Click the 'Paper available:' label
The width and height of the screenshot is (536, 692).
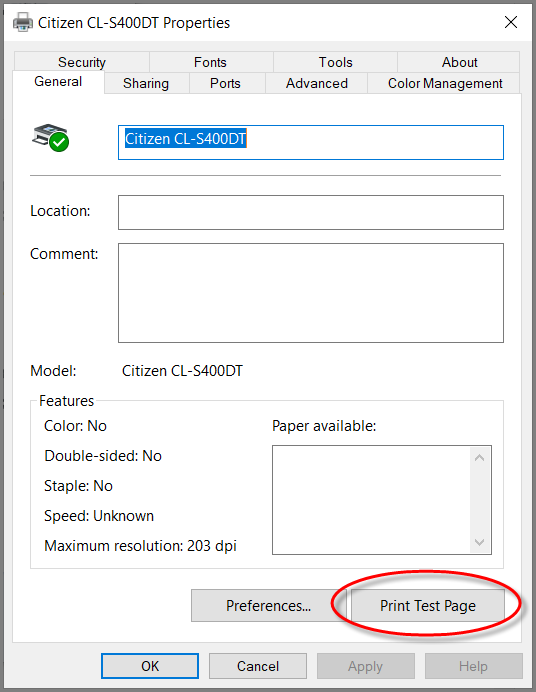point(324,426)
